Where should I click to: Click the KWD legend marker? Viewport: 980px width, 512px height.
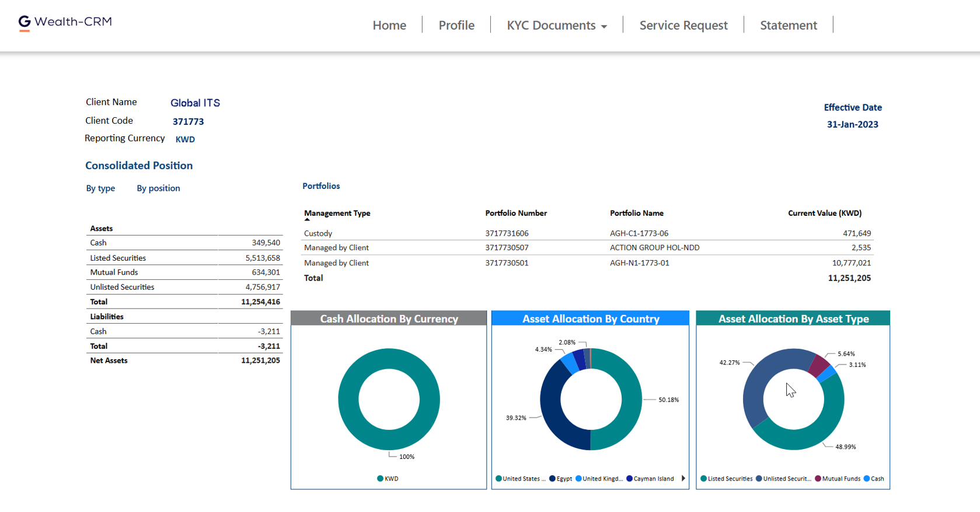[x=380, y=479]
